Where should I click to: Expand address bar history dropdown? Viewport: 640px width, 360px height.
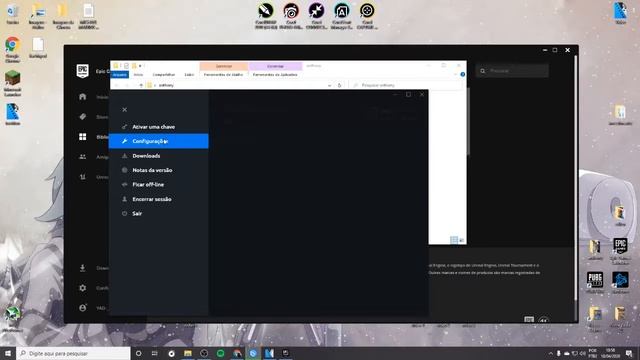click(x=329, y=85)
